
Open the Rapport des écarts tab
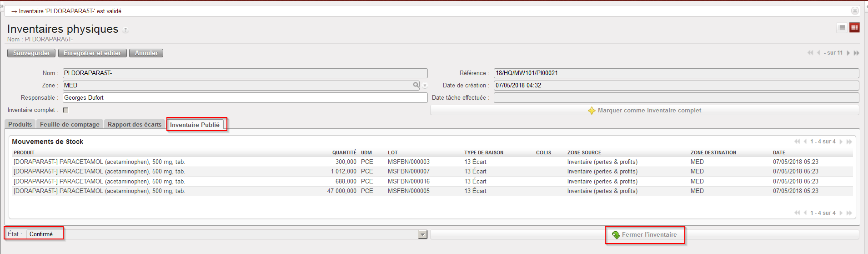[x=135, y=124]
